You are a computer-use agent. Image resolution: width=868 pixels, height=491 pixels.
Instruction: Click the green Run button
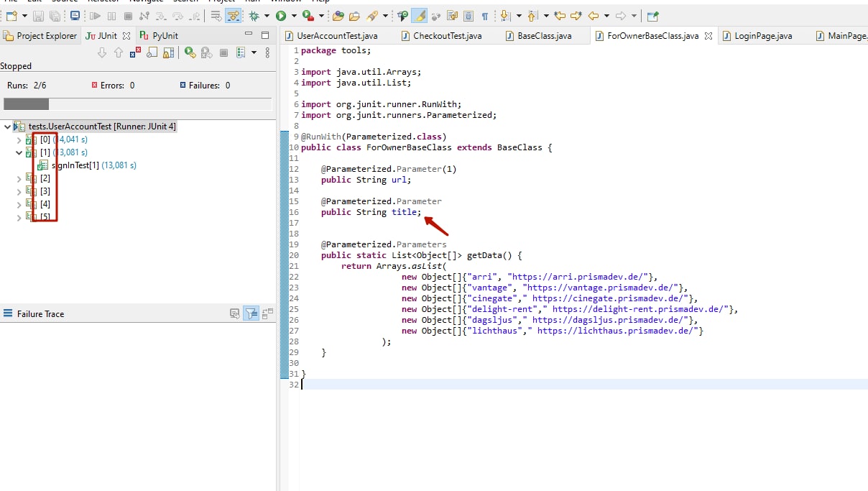click(x=281, y=16)
